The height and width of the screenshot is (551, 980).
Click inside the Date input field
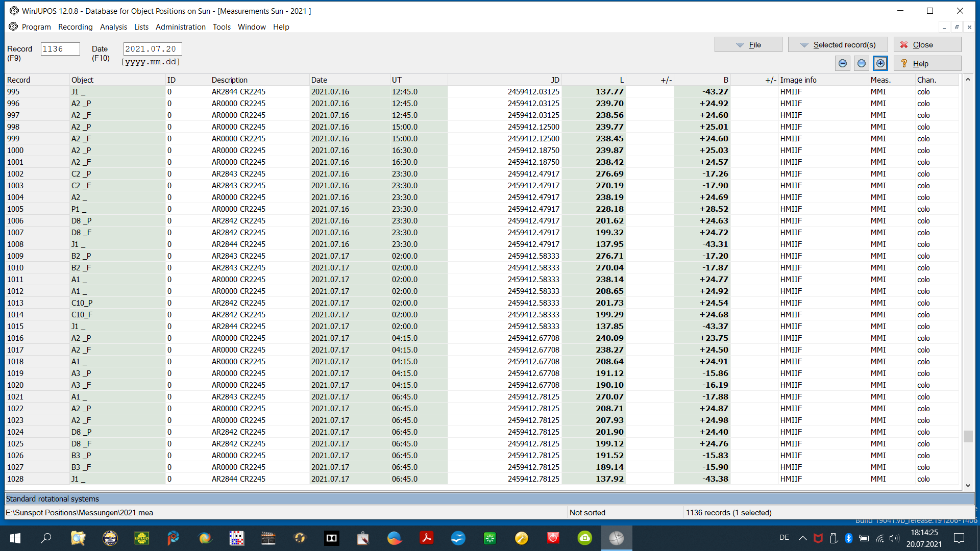tap(152, 48)
